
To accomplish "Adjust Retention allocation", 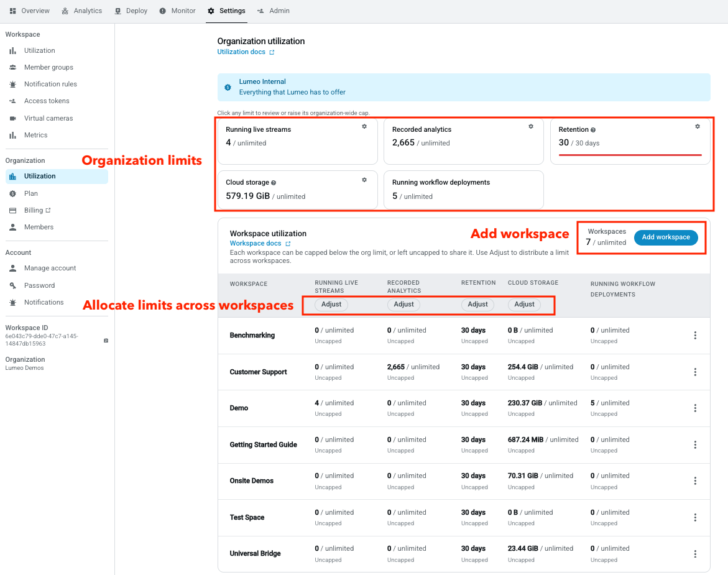I will tap(477, 305).
